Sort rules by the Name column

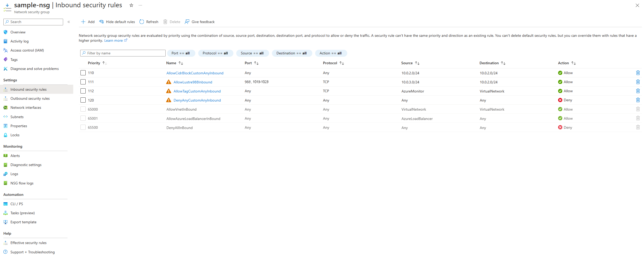175,63
